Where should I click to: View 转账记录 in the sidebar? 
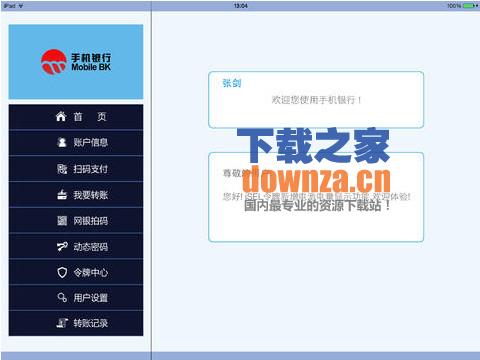point(76,323)
